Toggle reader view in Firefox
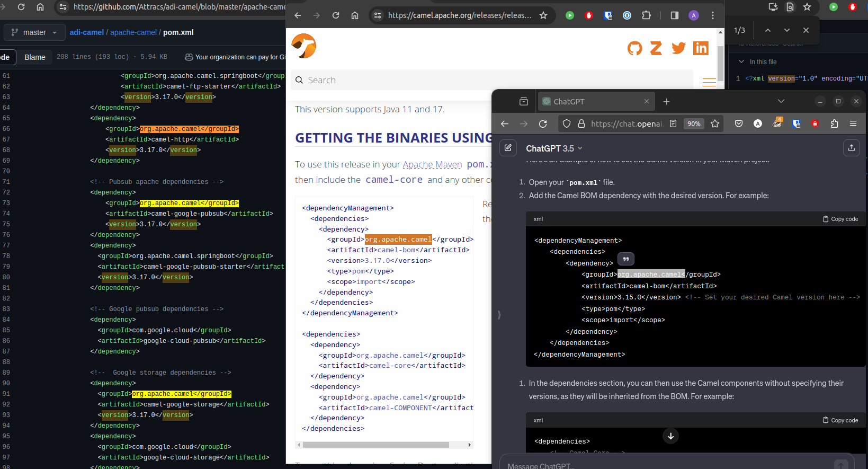 673,123
